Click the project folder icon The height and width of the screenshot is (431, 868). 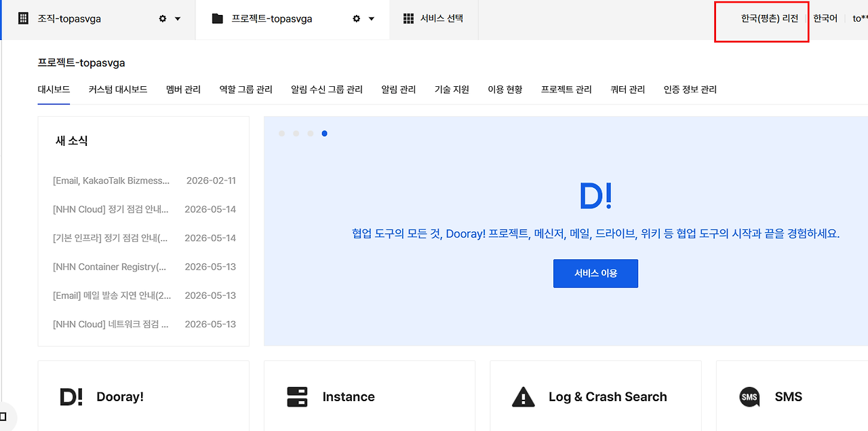(217, 19)
